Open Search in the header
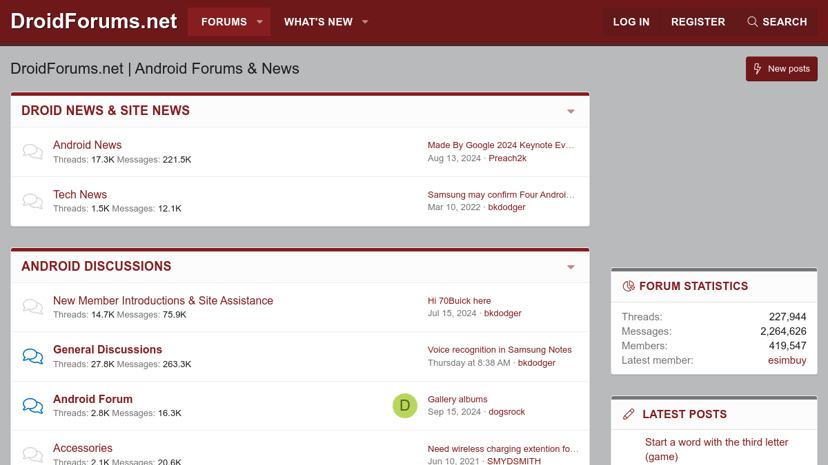 point(777,22)
